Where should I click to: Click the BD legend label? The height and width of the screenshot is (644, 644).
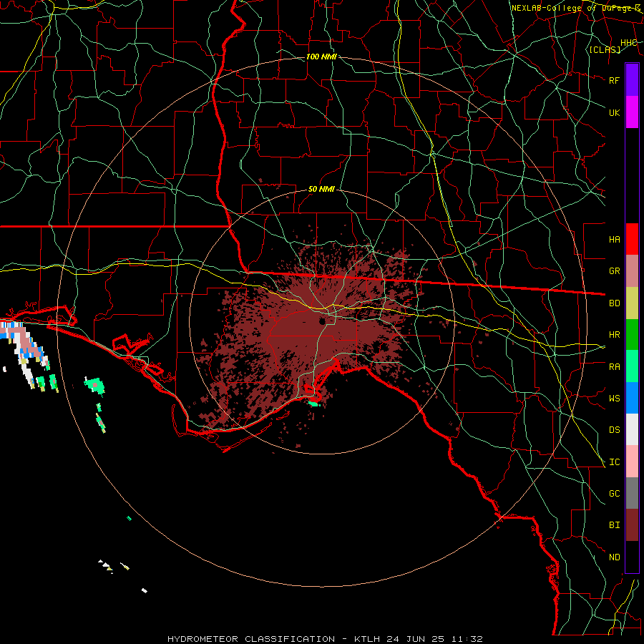pos(614,303)
